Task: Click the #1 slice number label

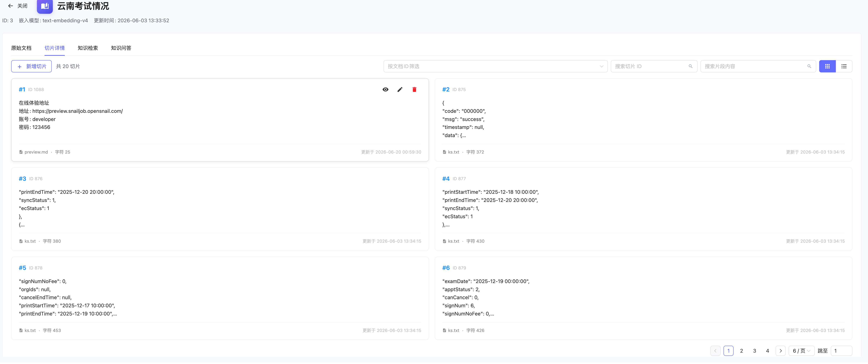Action: (22, 89)
